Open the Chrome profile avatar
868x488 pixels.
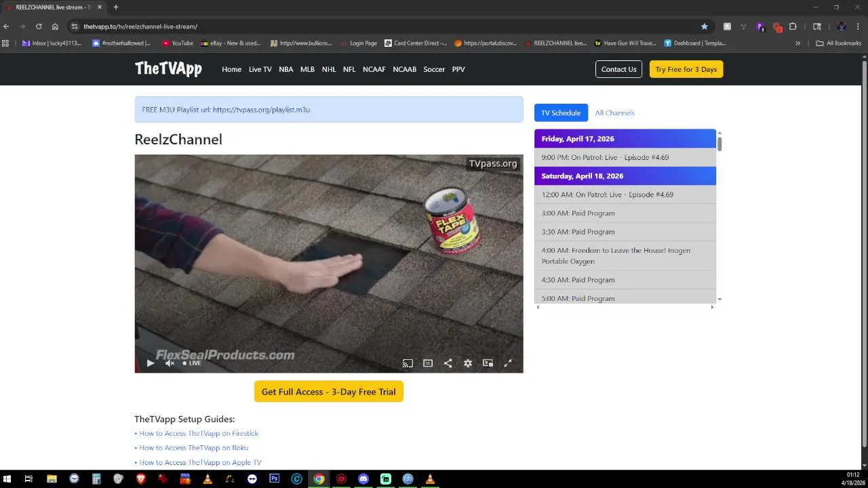coord(842,26)
